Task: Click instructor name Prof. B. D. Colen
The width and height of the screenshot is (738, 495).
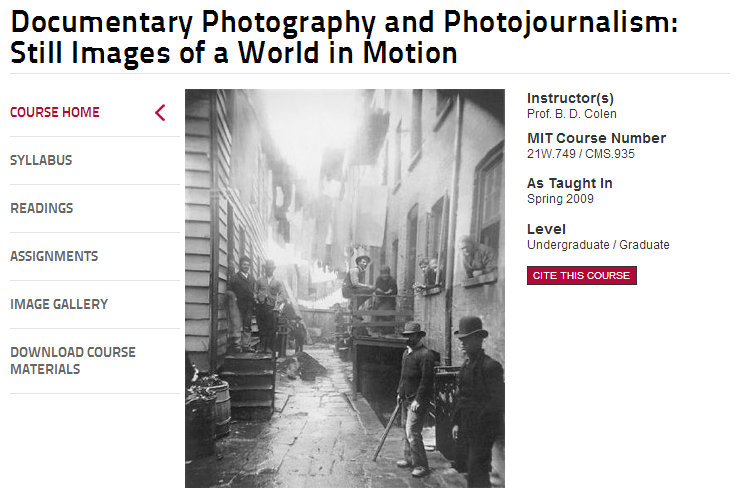Action: click(571, 114)
